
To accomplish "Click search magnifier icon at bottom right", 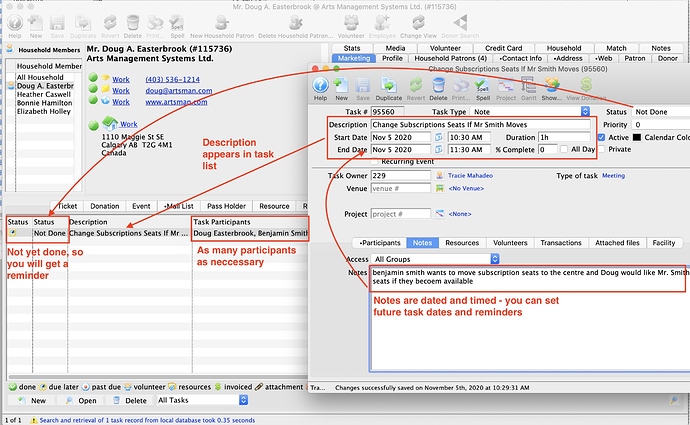I will [674, 400].
